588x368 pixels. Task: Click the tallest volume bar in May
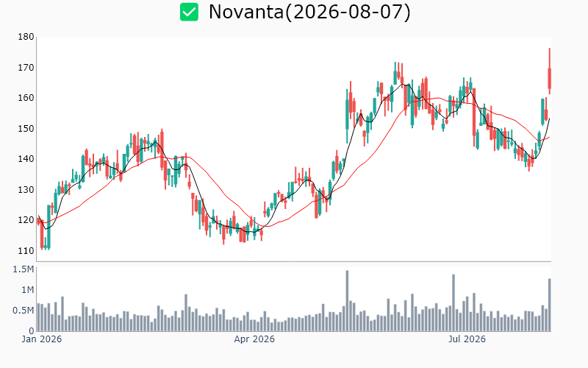pyautogui.click(x=347, y=301)
